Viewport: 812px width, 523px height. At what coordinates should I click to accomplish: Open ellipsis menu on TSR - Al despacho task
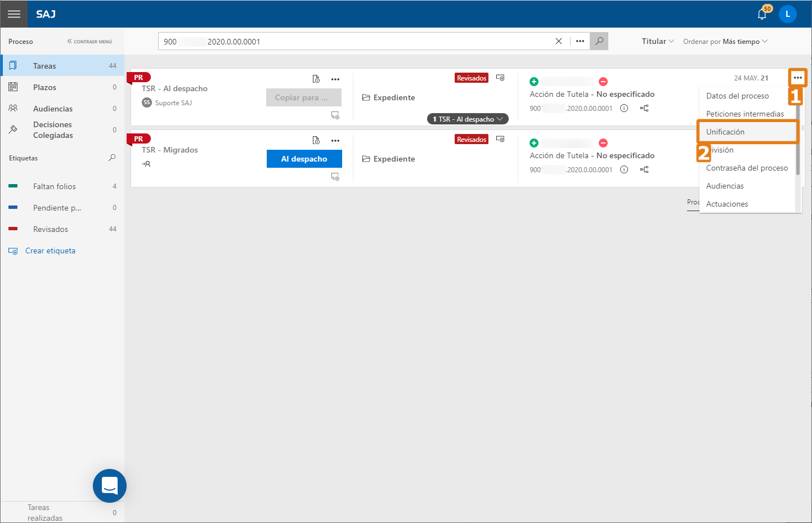[x=335, y=79]
